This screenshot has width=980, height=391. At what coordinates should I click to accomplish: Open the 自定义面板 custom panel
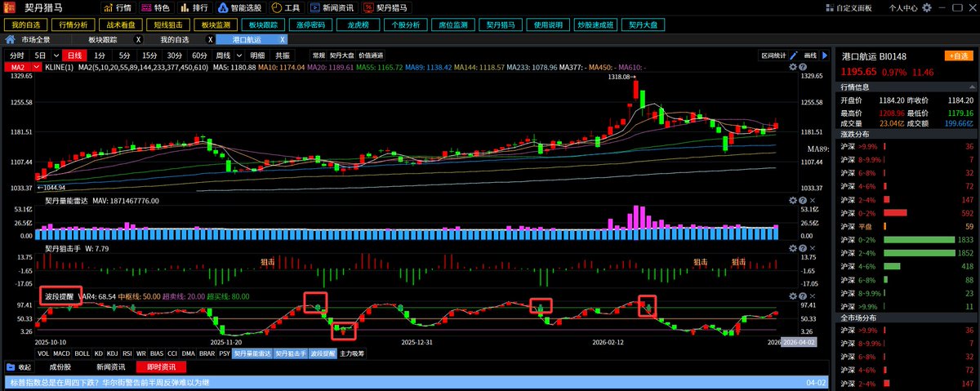pyautogui.click(x=849, y=7)
